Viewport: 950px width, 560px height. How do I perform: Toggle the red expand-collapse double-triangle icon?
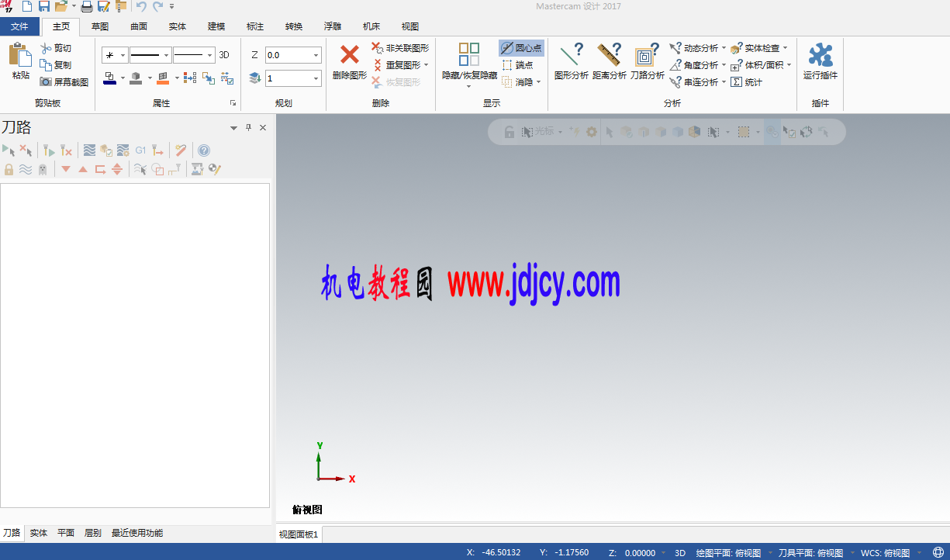click(x=117, y=169)
